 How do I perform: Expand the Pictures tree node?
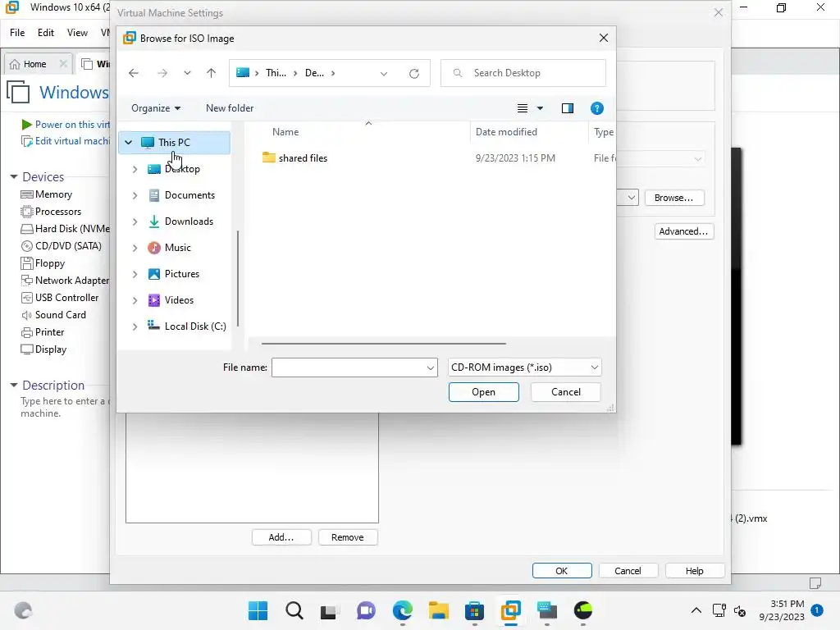(135, 274)
